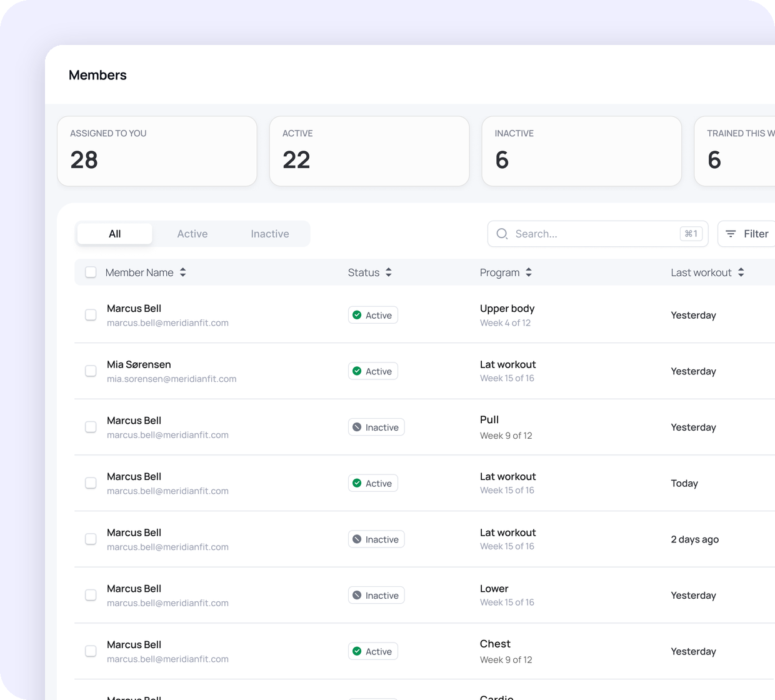Check the box for the Upper body row
This screenshot has width=775, height=700.
click(91, 315)
